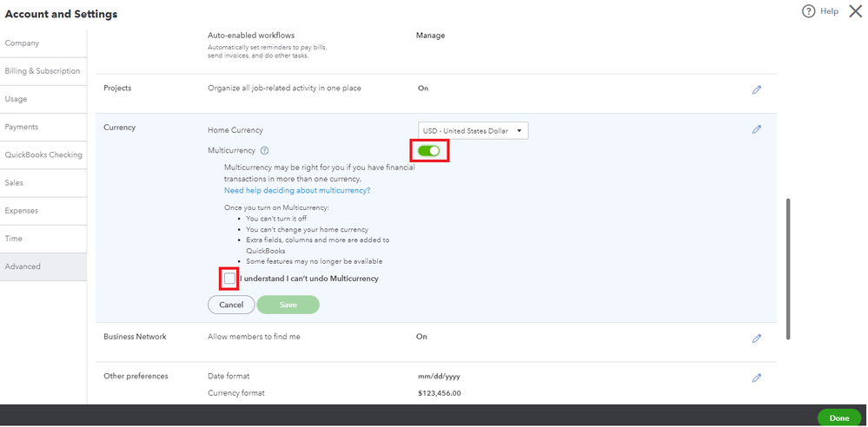
Task: Click the pencil icon for Other preferences
Action: [x=757, y=378]
